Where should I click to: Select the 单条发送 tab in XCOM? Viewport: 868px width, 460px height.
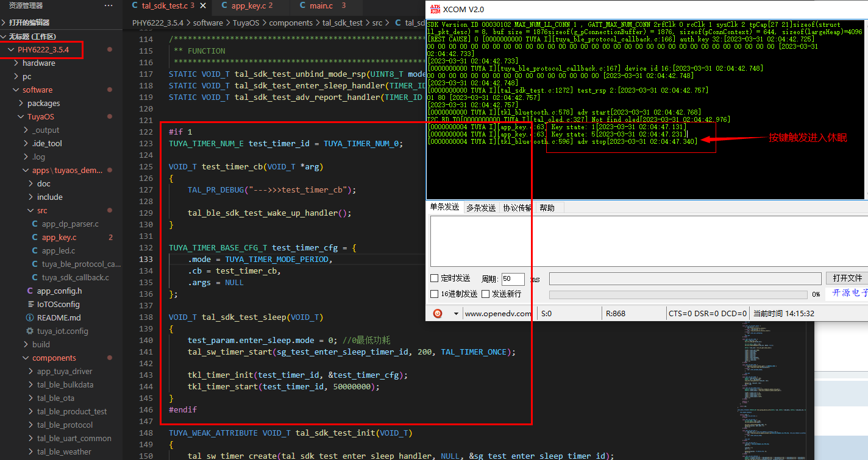[444, 207]
